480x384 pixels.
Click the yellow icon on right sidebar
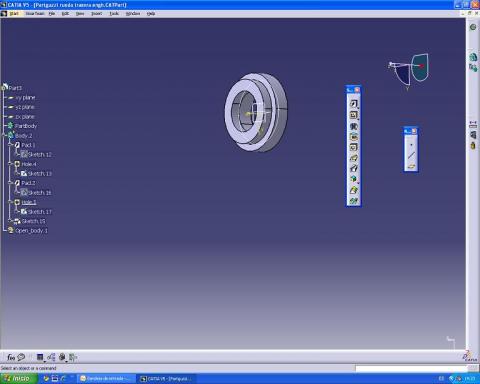473,146
